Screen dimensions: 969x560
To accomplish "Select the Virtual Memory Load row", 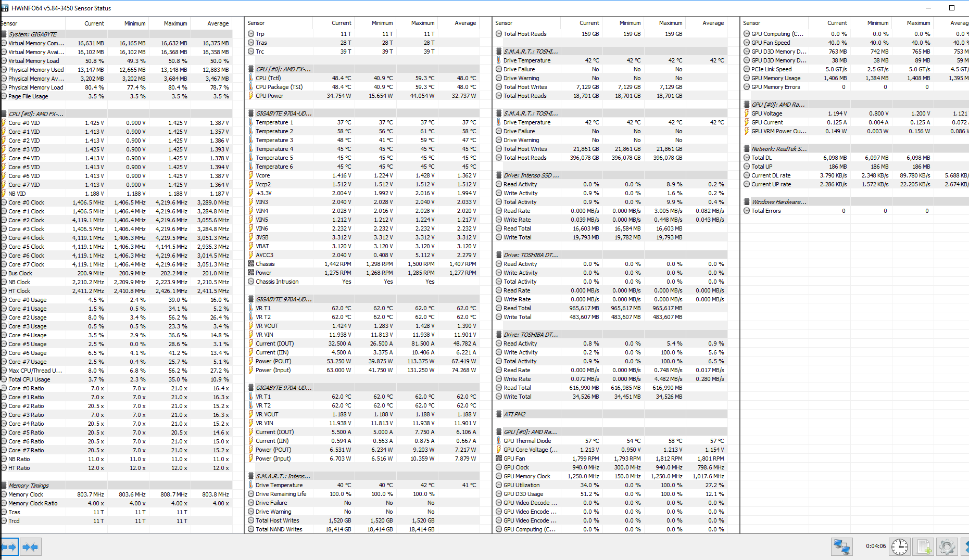I will pos(116,61).
